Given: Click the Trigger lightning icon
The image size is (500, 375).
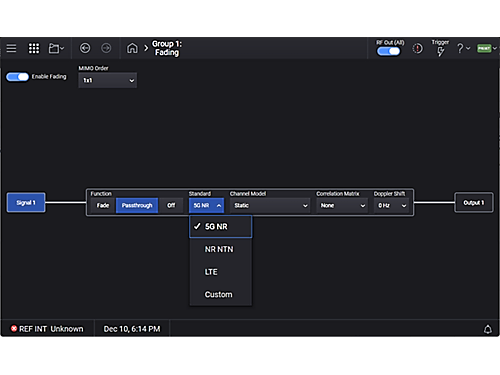Looking at the screenshot, I should point(440,51).
